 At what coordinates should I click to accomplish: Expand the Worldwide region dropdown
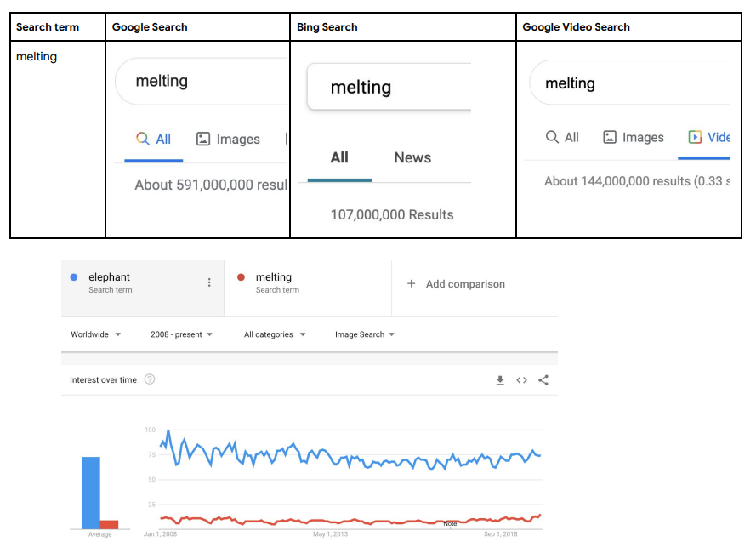[96, 334]
